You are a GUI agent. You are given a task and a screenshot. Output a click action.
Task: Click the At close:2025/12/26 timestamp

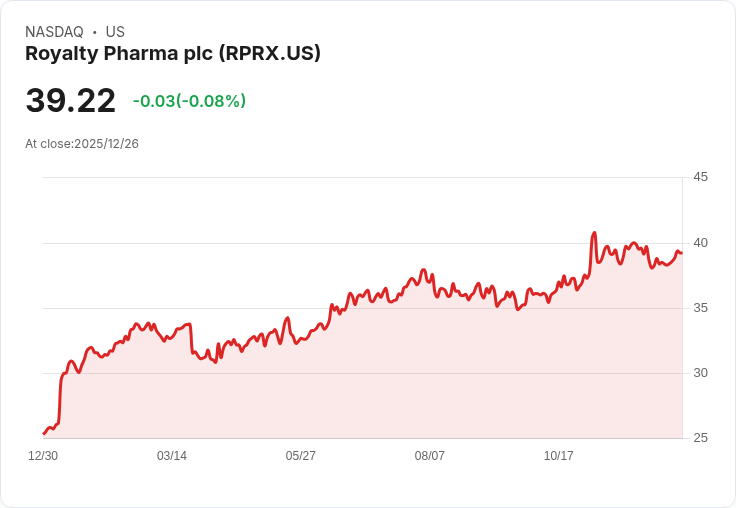[x=82, y=144]
